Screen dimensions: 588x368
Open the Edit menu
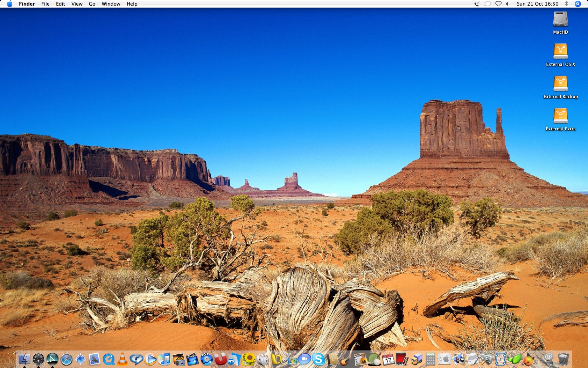(61, 4)
